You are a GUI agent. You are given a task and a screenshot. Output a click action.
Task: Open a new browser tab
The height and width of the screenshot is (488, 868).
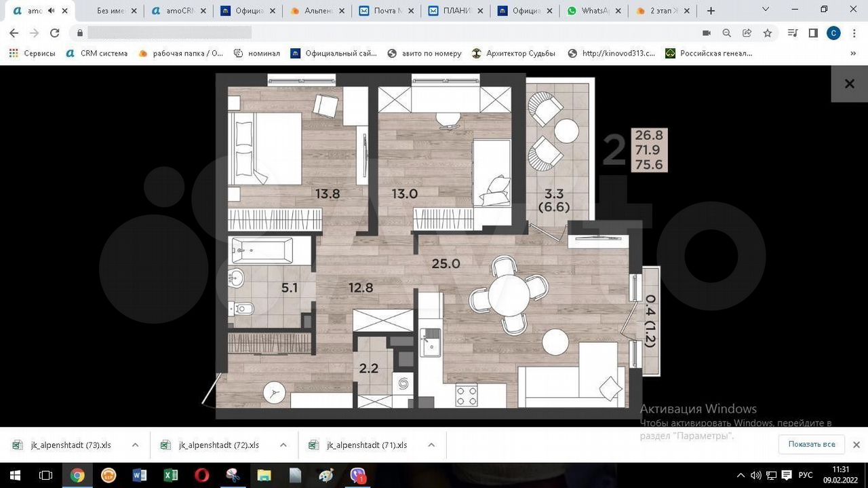click(711, 11)
